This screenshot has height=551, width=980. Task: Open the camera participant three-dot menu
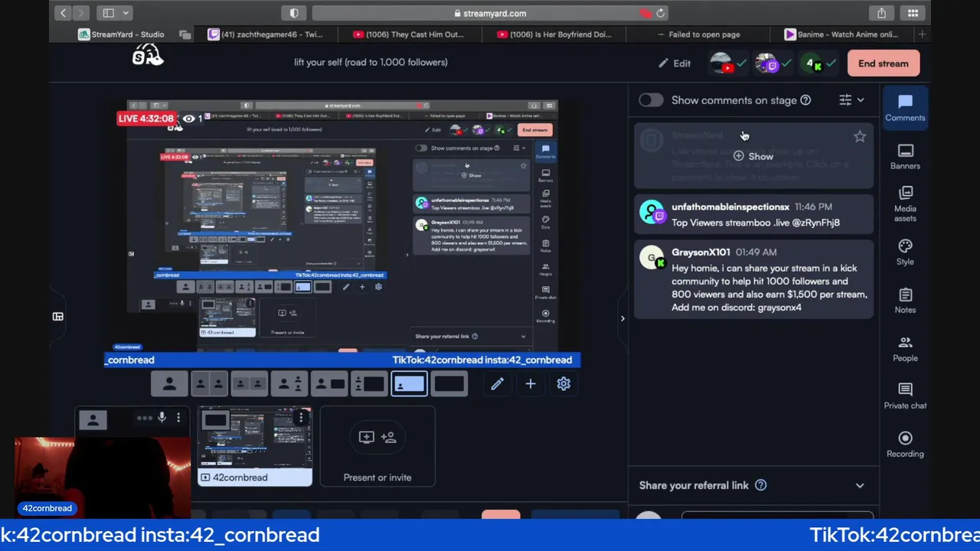pyautogui.click(x=178, y=418)
